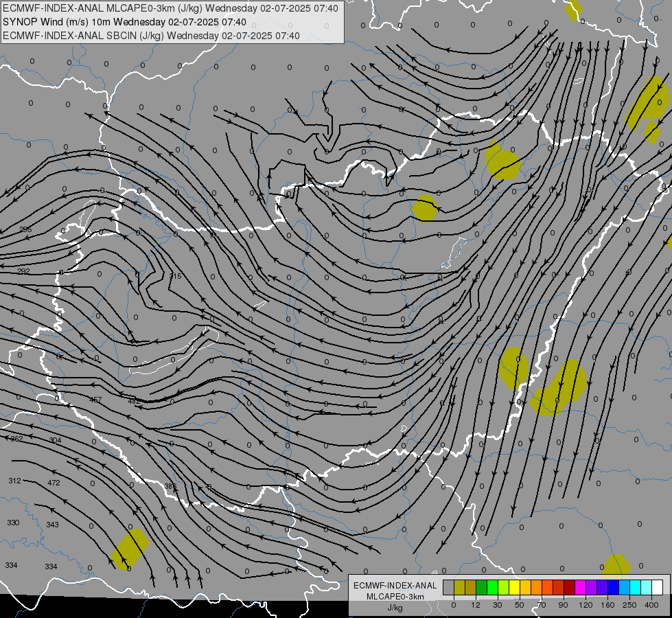Image resolution: width=672 pixels, height=618 pixels.
Task: Select the bright green legend swatch
Action: pos(493,587)
